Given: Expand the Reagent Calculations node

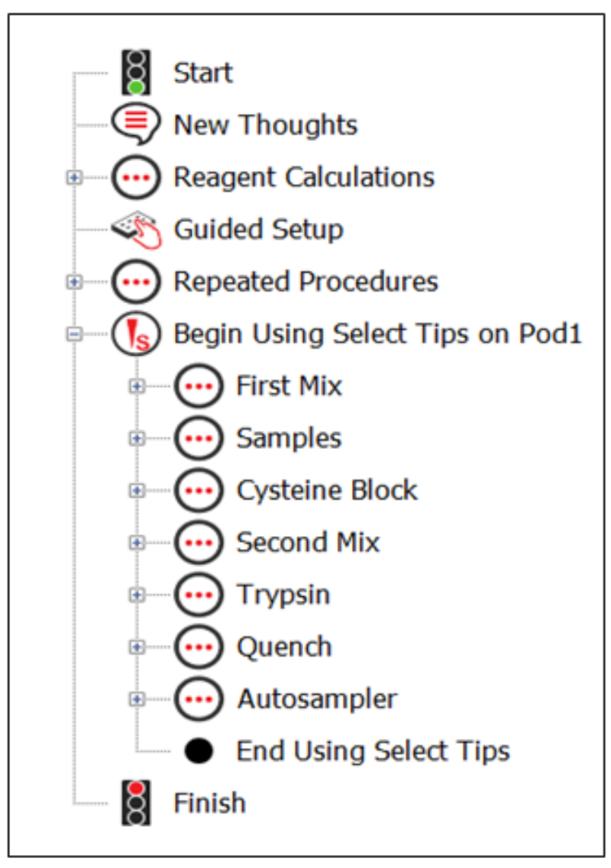Looking at the screenshot, I should (74, 177).
